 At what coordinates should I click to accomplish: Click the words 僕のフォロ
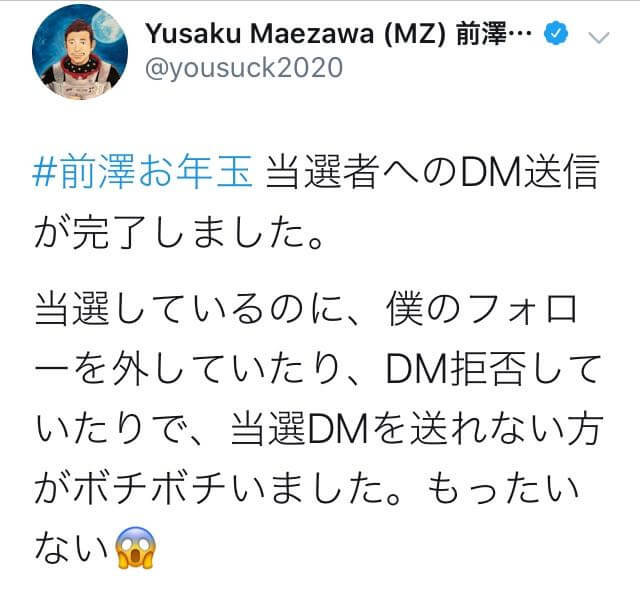pyautogui.click(x=482, y=309)
